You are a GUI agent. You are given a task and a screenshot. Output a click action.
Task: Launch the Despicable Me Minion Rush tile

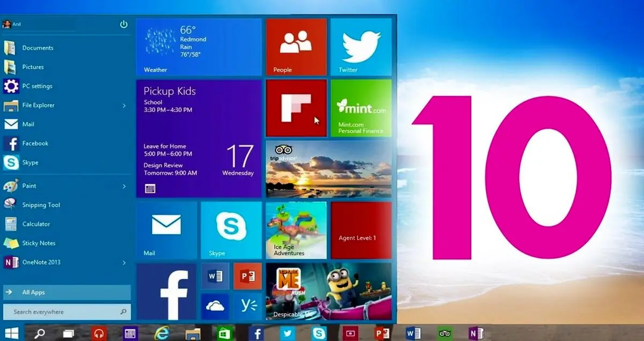pos(328,292)
